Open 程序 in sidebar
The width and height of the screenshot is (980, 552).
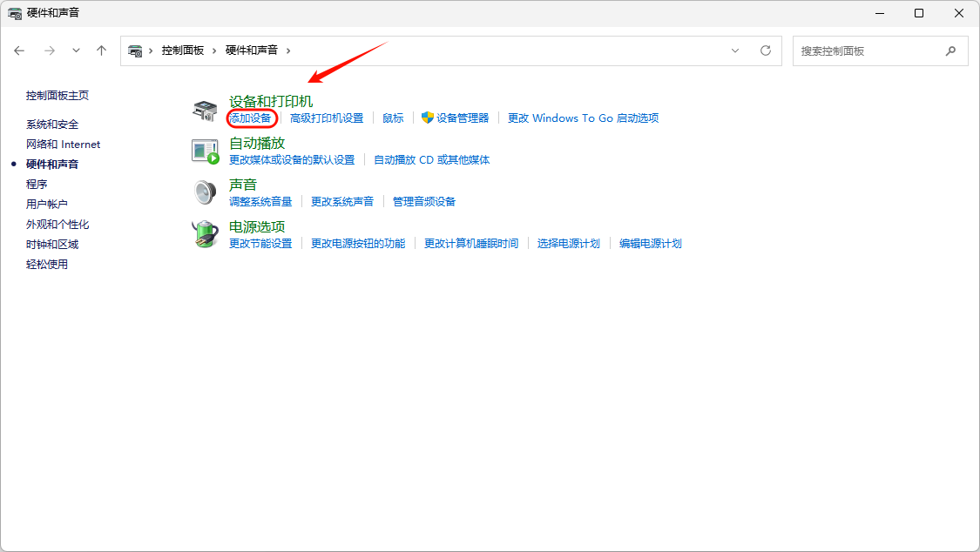37,185
